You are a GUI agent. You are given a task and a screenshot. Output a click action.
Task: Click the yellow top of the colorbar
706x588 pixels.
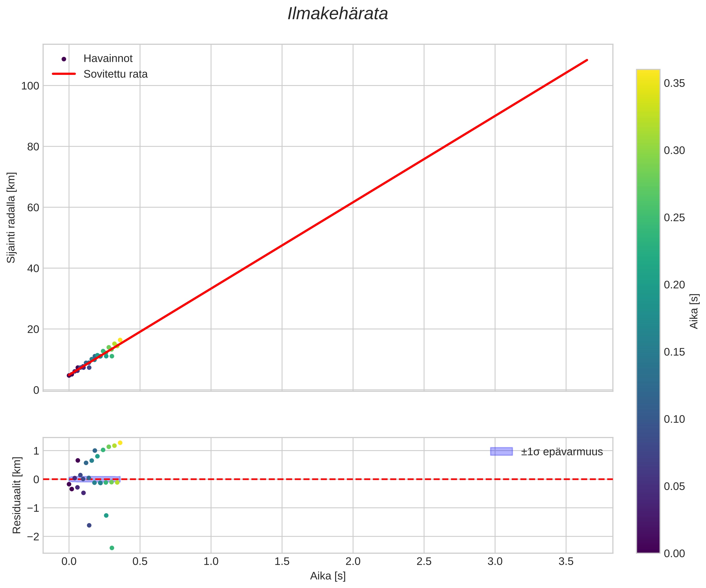(648, 72)
